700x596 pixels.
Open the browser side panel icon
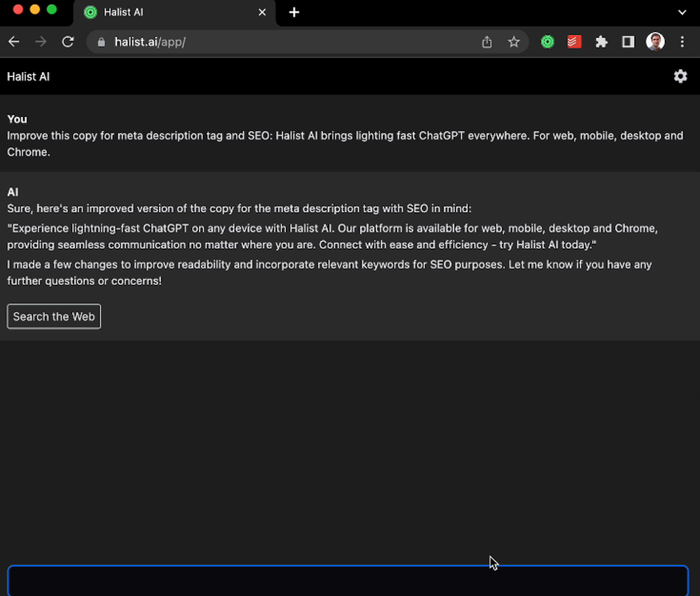click(x=628, y=41)
